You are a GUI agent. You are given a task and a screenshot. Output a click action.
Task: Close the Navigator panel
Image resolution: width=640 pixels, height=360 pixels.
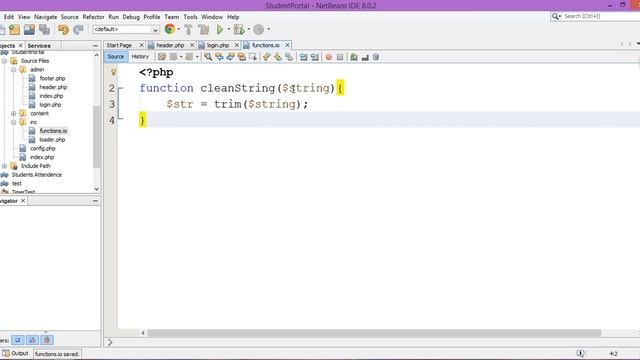[23, 201]
